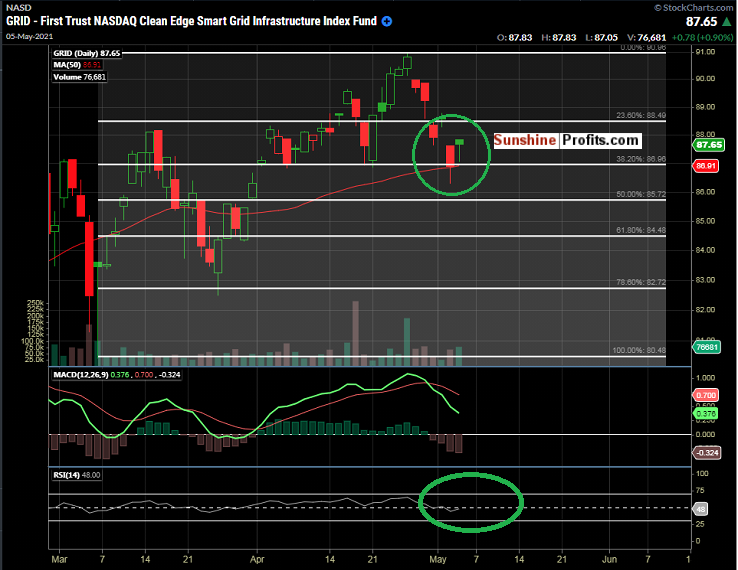Click the green up arrow by 87.65

coord(727,22)
